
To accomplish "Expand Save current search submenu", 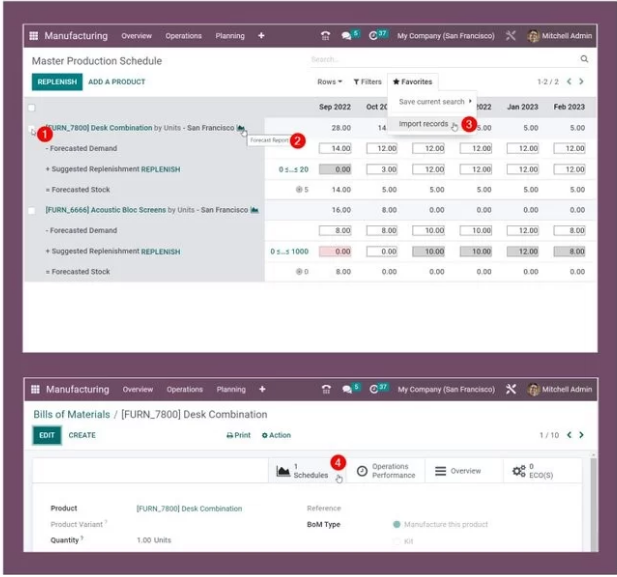I will click(435, 102).
